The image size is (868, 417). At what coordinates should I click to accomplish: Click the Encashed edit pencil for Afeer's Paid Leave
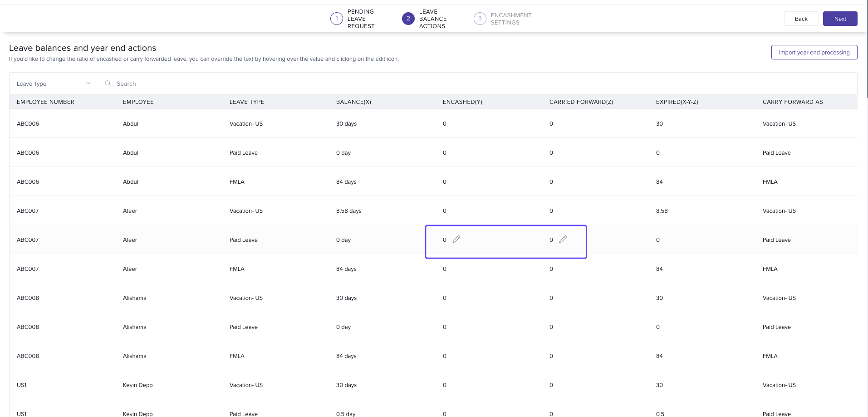click(456, 239)
